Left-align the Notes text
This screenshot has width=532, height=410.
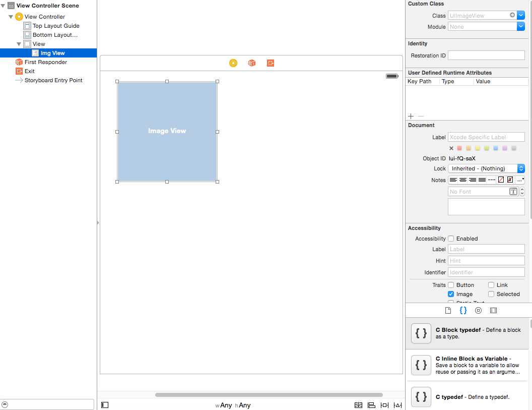(x=453, y=180)
